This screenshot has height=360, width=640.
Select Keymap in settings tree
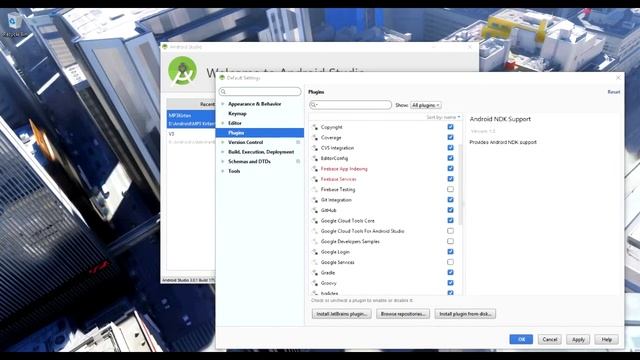click(x=237, y=113)
